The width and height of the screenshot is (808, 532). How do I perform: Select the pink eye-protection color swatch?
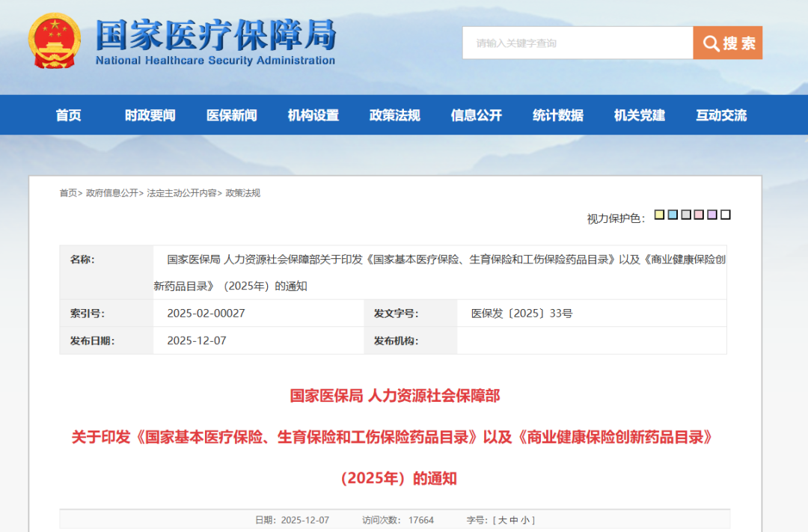[x=699, y=215]
